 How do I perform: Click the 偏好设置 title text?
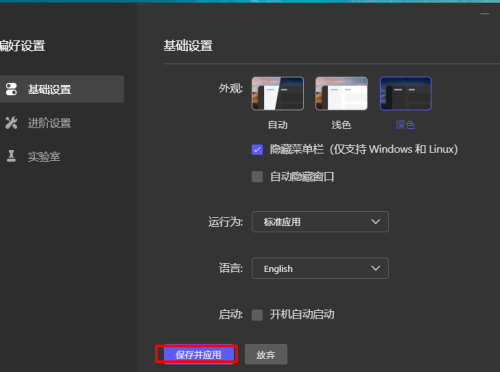coord(23,46)
